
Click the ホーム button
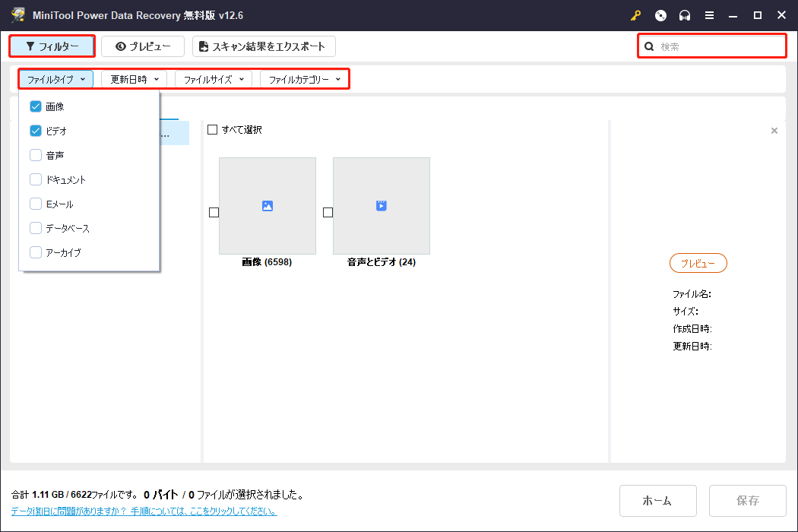click(x=657, y=500)
